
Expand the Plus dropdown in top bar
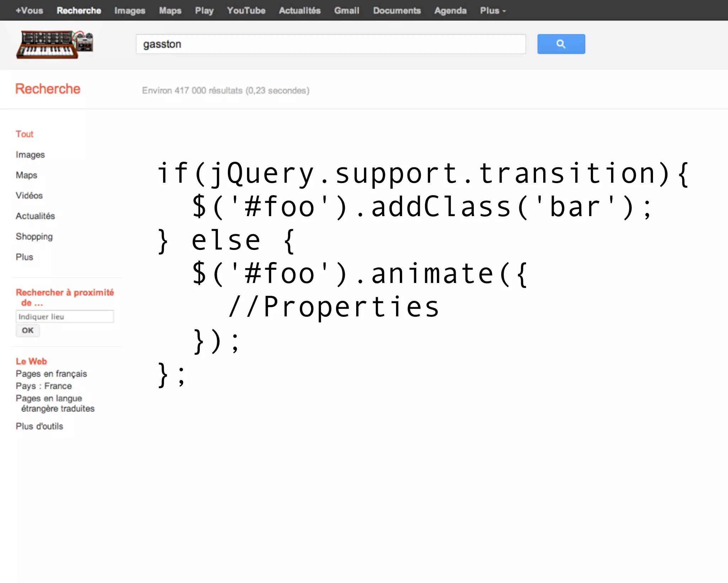coord(493,11)
